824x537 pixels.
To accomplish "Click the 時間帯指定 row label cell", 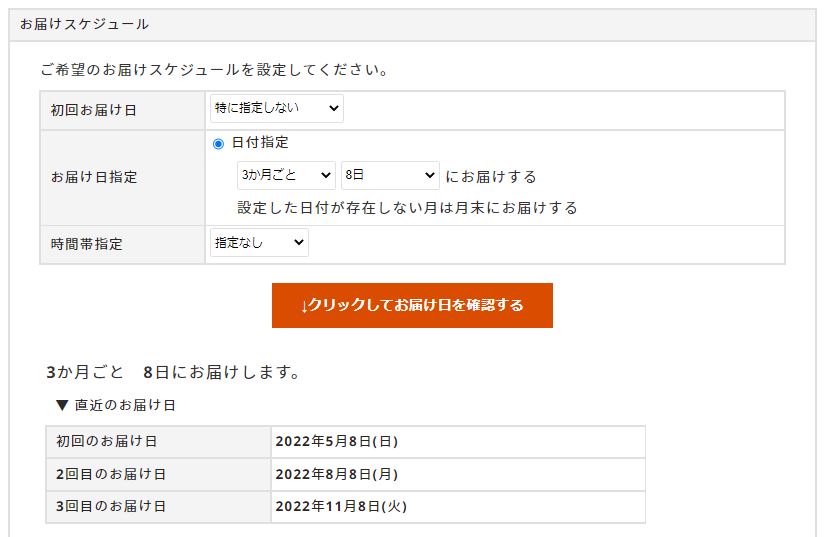I will tap(87, 244).
